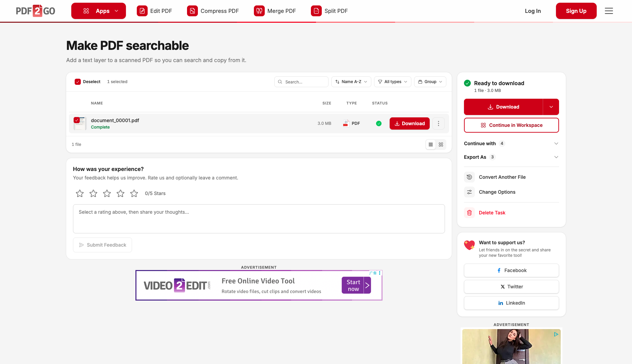Click the sidebar advertisement image
Screen dimensions: 632x364
click(512, 346)
